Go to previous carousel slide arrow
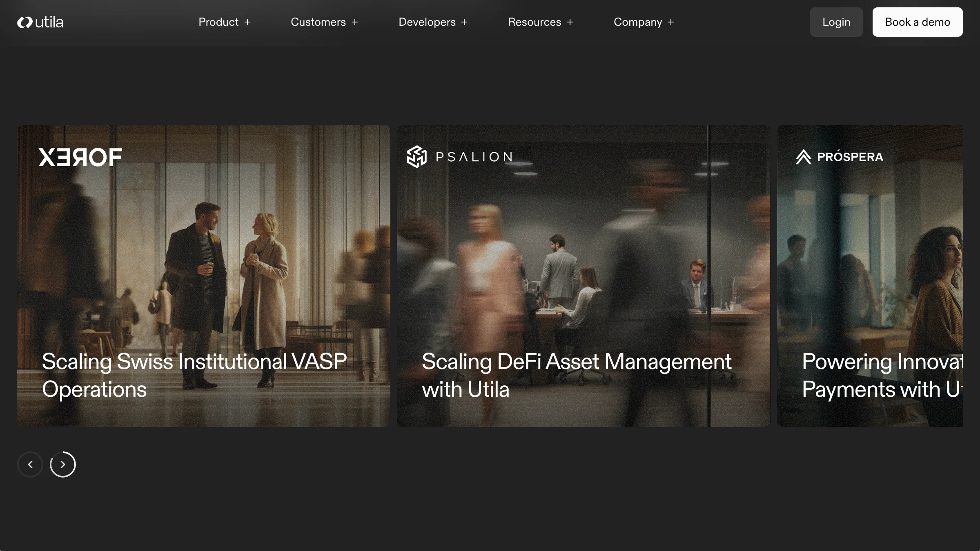The height and width of the screenshot is (551, 980). point(30,464)
